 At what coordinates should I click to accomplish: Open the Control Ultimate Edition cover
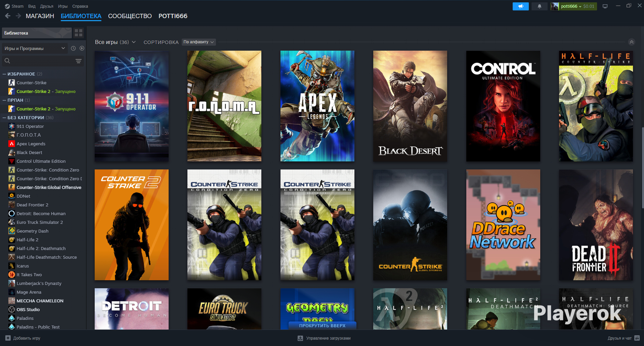coord(503,106)
